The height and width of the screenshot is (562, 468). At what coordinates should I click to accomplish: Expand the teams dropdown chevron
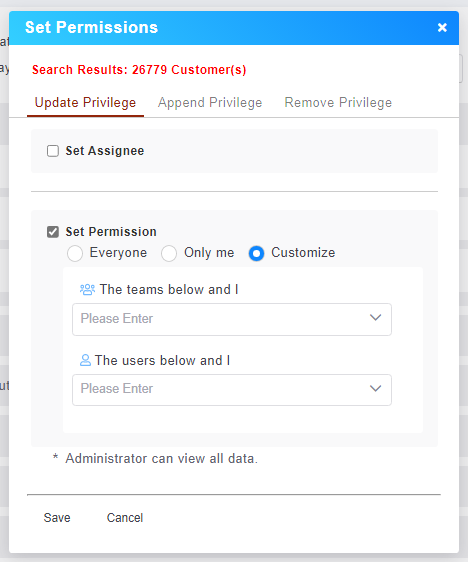375,318
